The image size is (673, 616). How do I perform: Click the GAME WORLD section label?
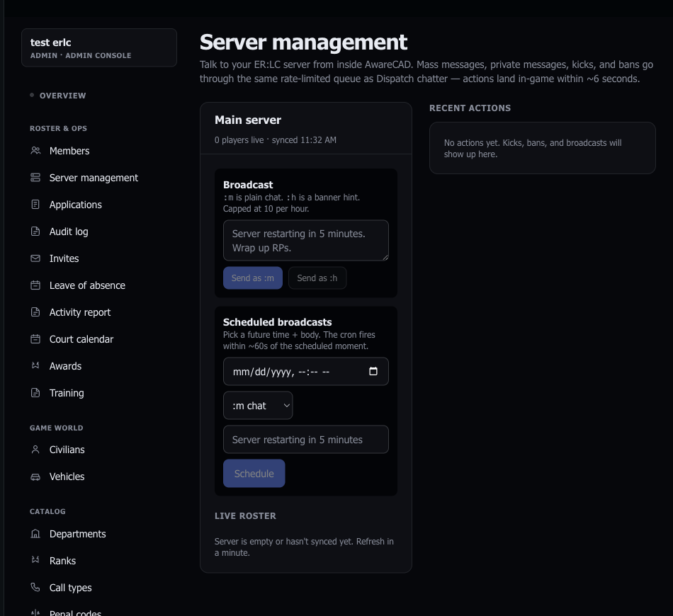pos(57,428)
